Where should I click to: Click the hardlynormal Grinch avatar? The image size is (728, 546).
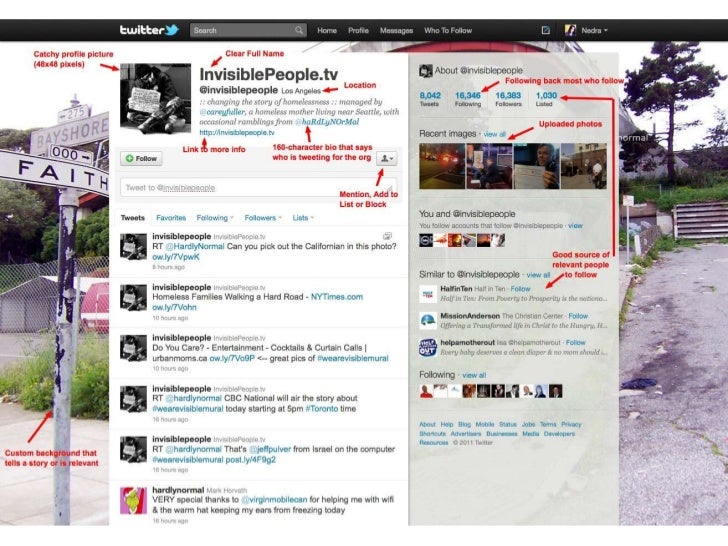coord(133,500)
